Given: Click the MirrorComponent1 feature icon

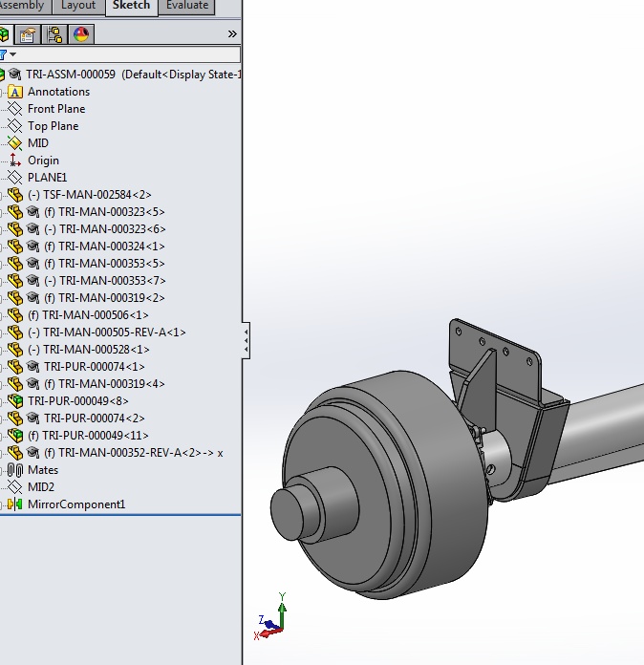Looking at the screenshot, I should [x=15, y=504].
